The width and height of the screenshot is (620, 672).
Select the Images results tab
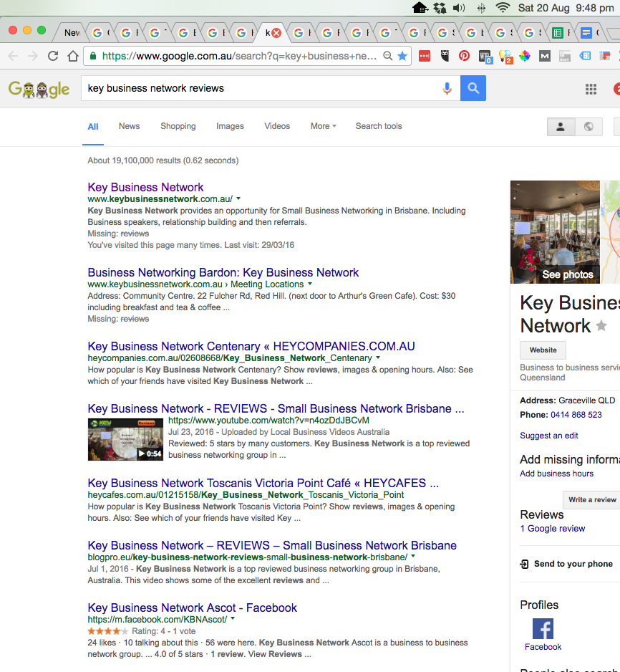pos(230,126)
